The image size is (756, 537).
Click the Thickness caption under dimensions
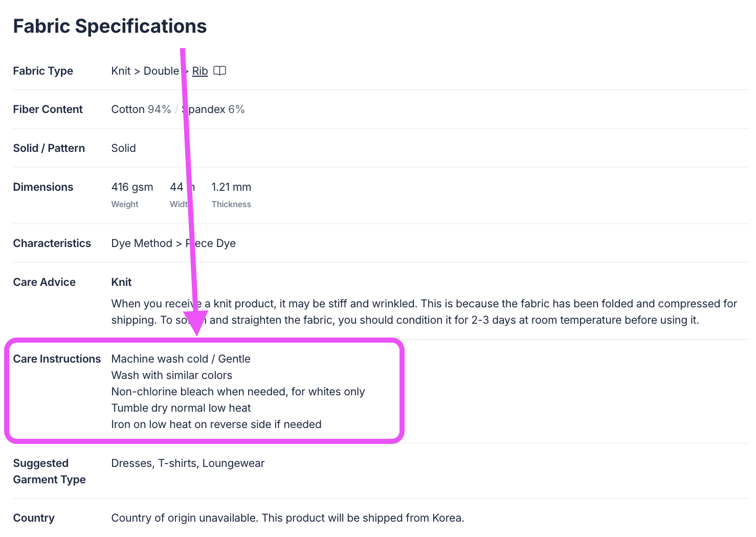231,204
